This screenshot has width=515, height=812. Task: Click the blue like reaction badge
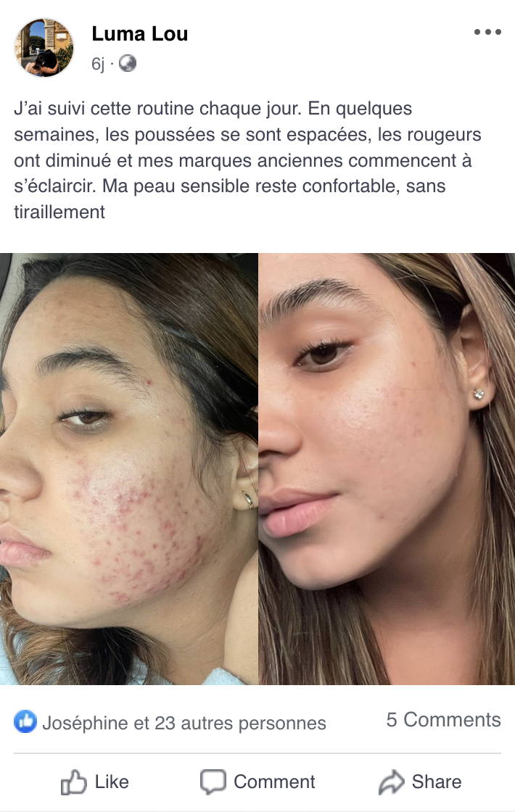pos(25,721)
